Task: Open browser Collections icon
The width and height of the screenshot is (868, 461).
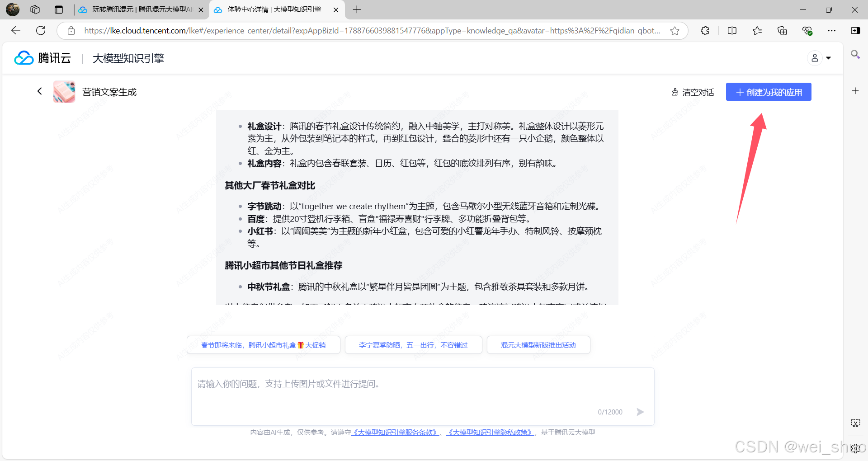Action: point(782,31)
